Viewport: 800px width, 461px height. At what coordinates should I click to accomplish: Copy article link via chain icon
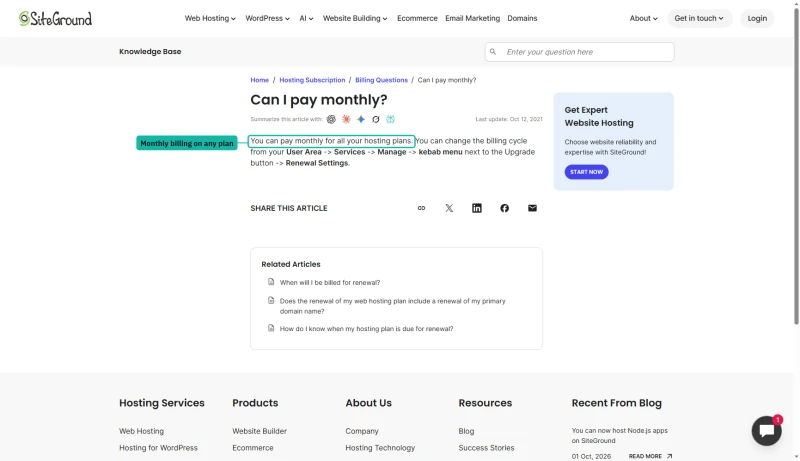[421, 208]
